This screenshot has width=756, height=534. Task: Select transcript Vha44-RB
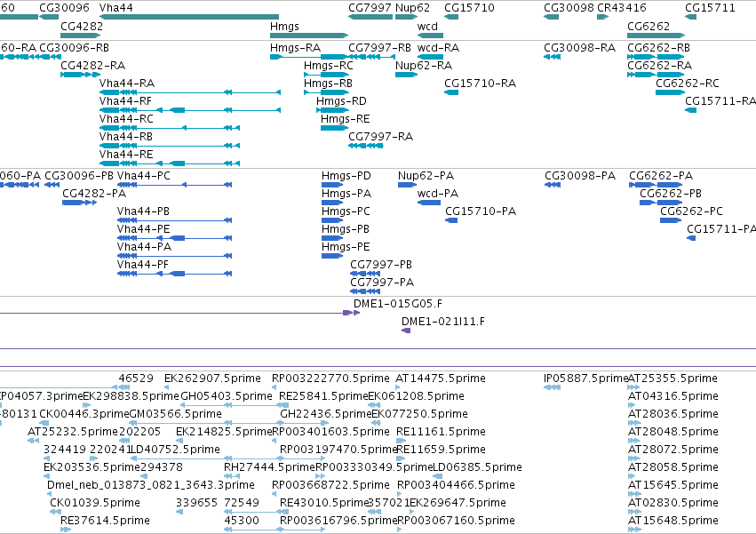[170, 146]
